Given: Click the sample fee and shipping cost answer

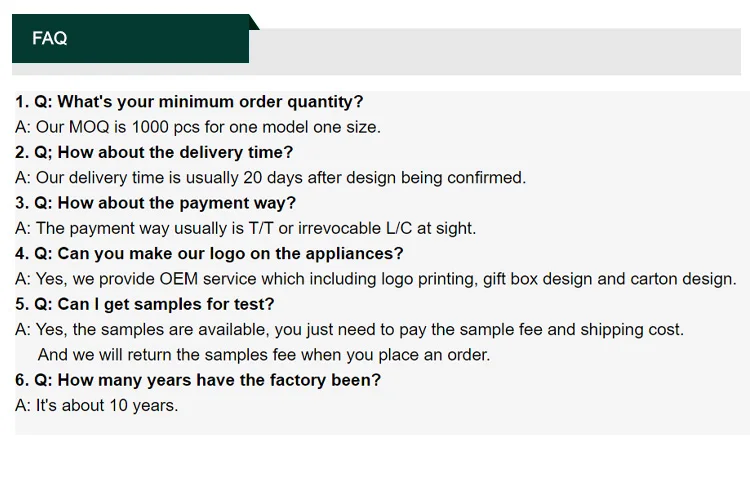Looking at the screenshot, I should pos(350,330).
